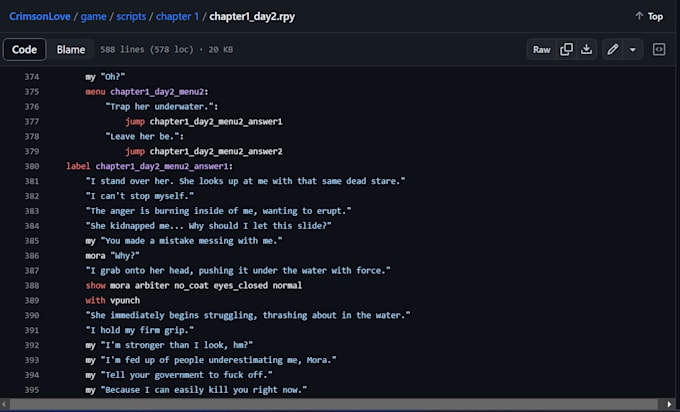
Task: Click the horizontal scrollbar at bottom
Action: pos(300,405)
